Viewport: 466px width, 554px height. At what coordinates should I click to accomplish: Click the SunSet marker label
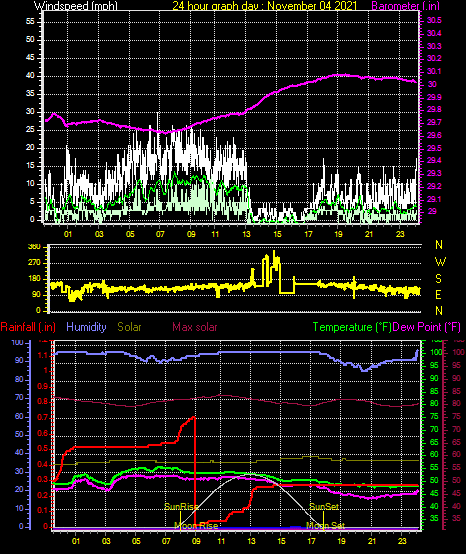pyautogui.click(x=324, y=507)
